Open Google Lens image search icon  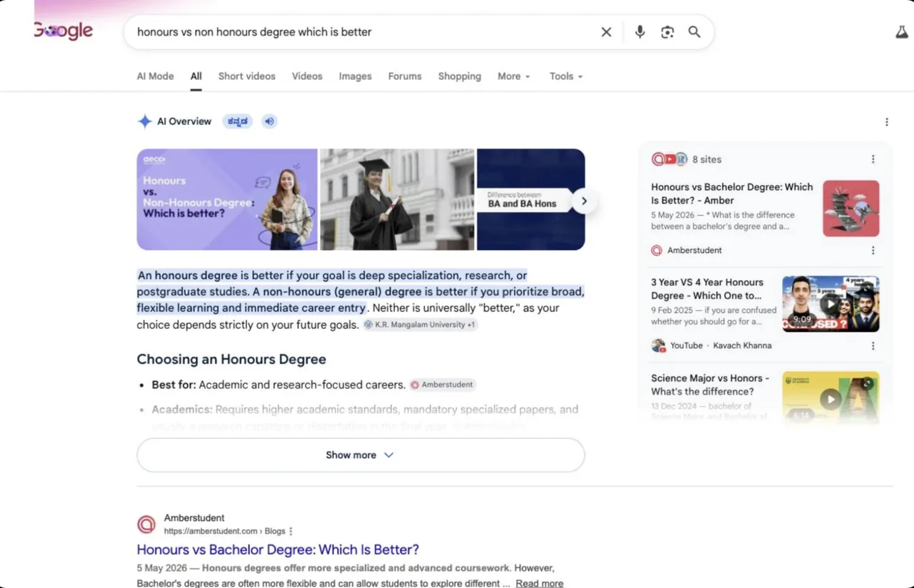click(667, 32)
